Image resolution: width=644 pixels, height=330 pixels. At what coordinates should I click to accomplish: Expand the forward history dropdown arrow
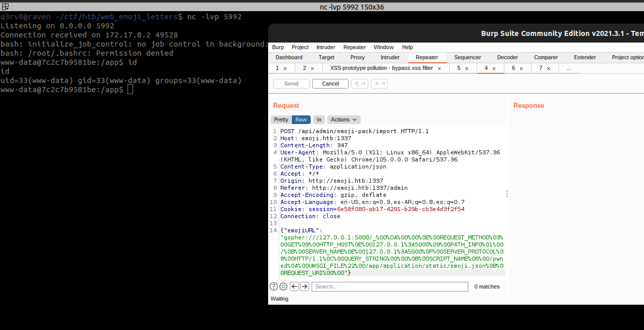click(x=384, y=84)
